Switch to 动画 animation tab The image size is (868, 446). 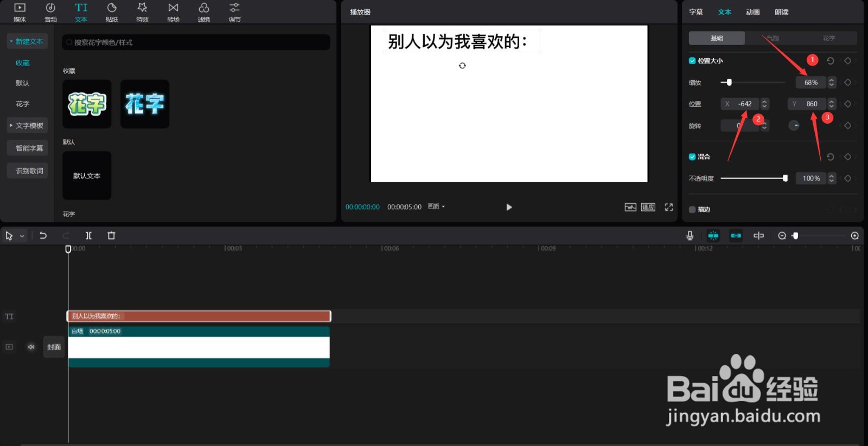752,12
